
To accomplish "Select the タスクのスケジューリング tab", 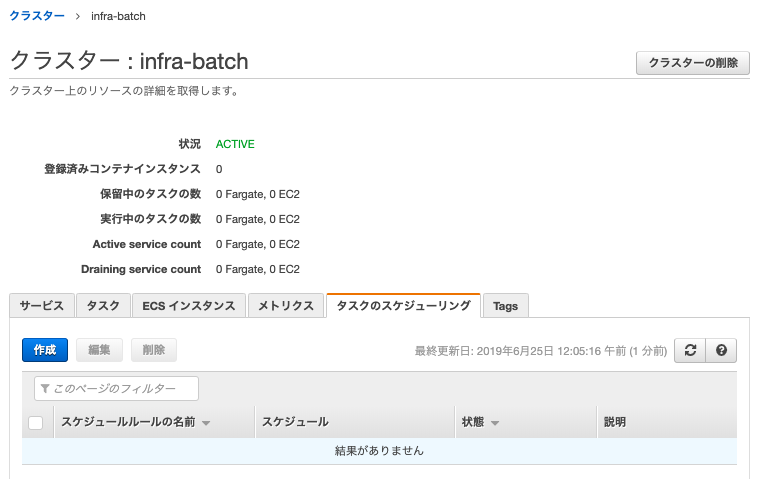I will coord(404,306).
